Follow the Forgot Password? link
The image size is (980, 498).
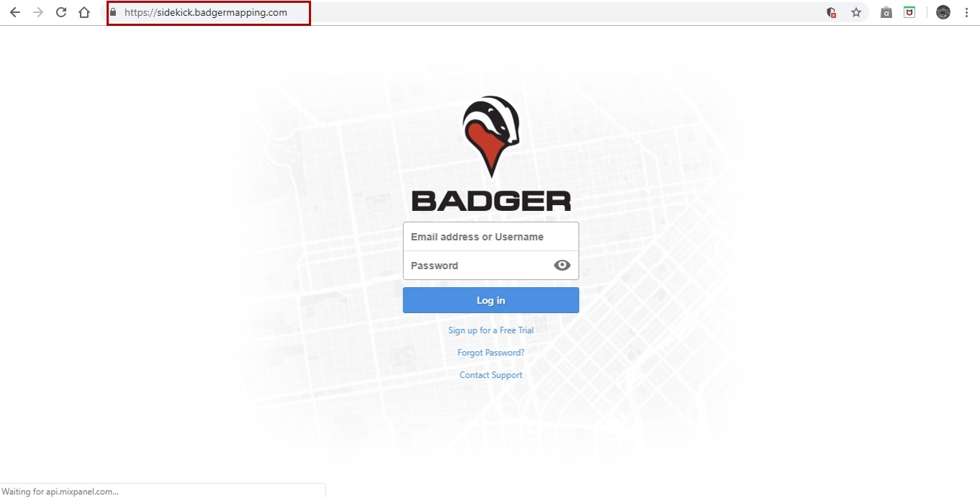(x=491, y=353)
